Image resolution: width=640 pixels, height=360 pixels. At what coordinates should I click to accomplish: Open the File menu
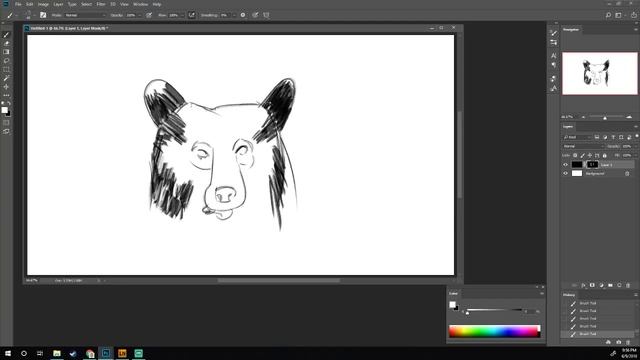click(18, 4)
